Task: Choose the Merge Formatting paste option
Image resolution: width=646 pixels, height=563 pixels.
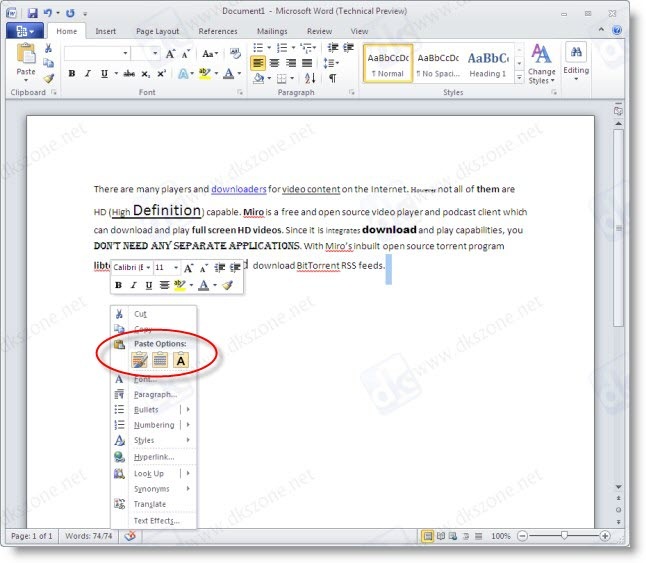Action: (160, 360)
